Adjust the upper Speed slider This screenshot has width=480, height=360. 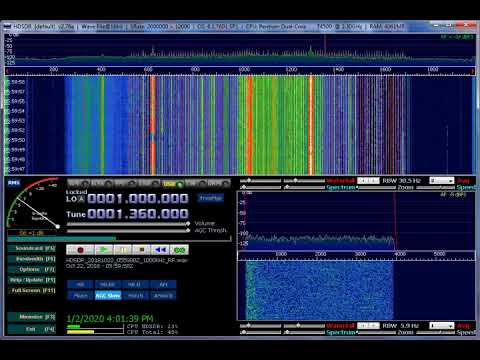pos(435,188)
